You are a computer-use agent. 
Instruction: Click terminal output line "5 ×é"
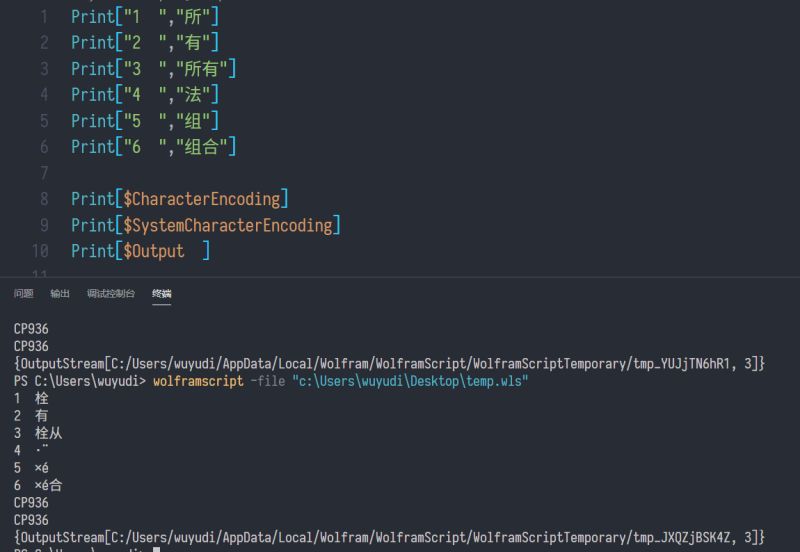pos(31,468)
